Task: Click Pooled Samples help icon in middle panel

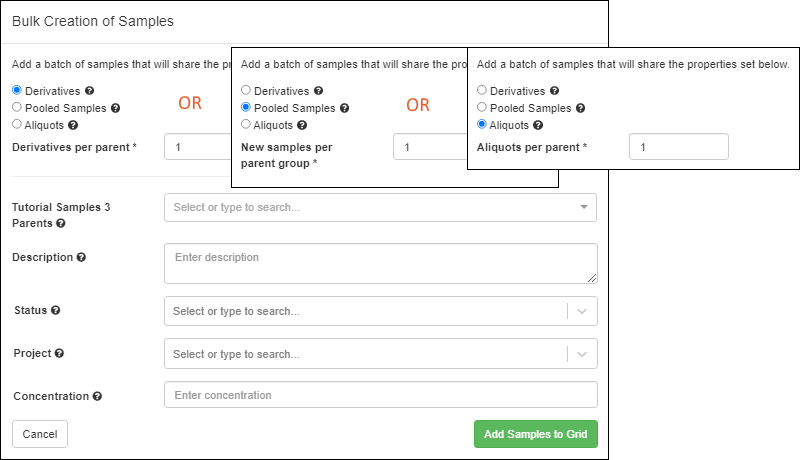Action: (345, 108)
